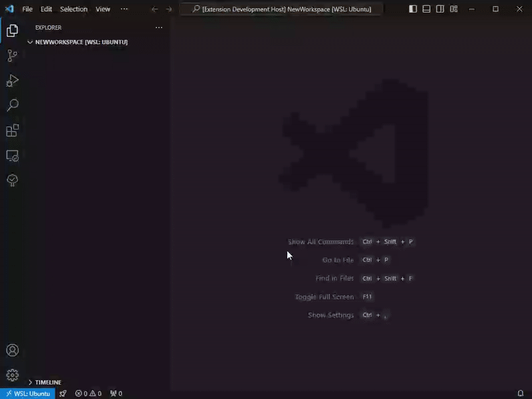
Task: Open the WSL: Ubuntu remote indicator
Action: (28, 394)
